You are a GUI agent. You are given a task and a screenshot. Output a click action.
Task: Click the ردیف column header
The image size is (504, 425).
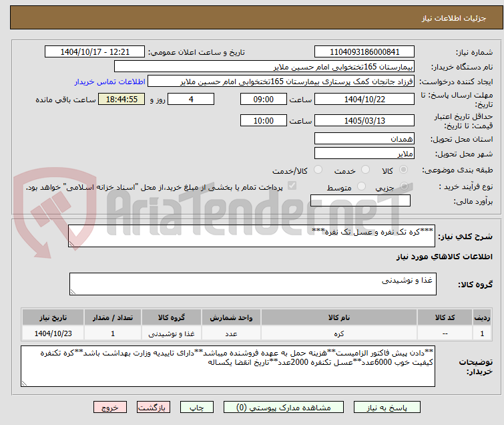coord(482,317)
